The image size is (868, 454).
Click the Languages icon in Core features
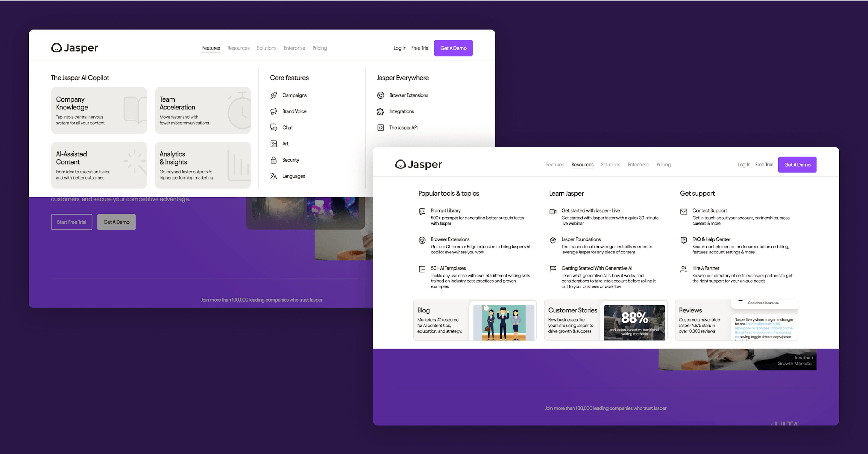point(274,176)
